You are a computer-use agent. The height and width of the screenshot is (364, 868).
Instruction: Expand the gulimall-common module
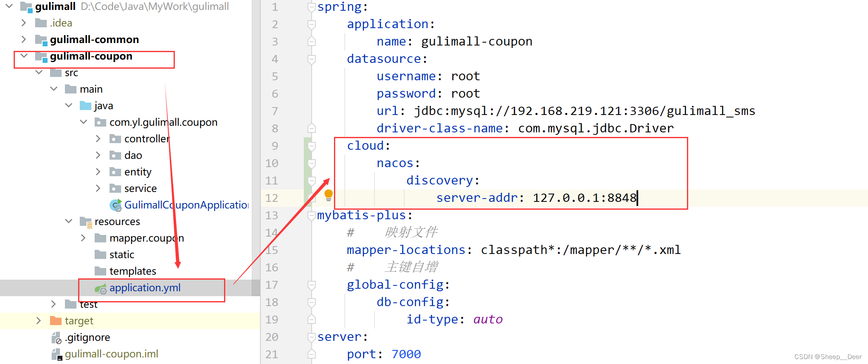24,39
